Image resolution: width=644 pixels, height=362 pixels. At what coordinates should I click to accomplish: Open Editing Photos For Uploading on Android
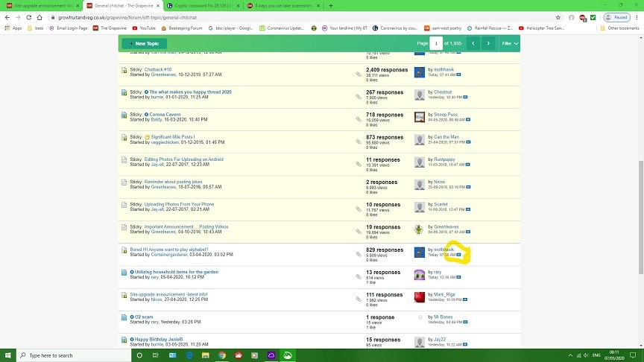click(183, 159)
